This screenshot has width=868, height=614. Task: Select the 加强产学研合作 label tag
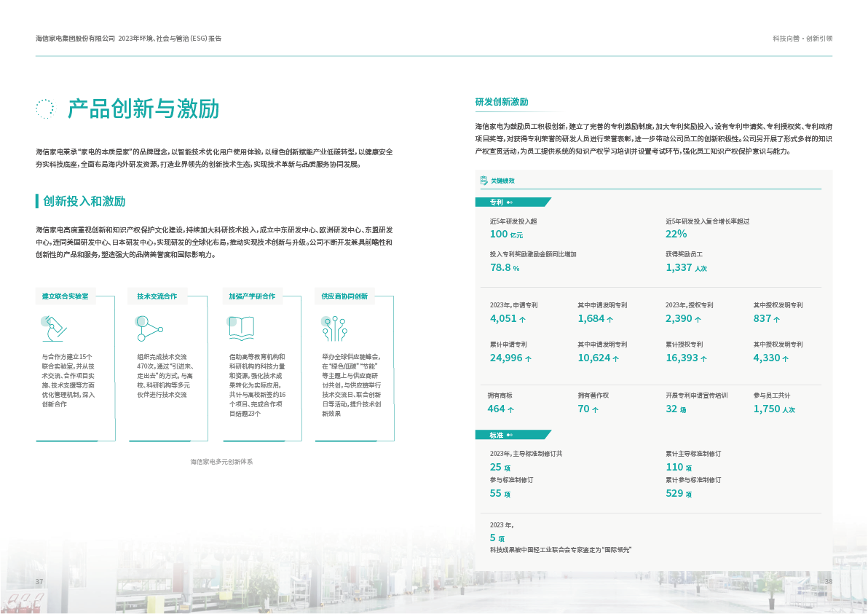(252, 296)
